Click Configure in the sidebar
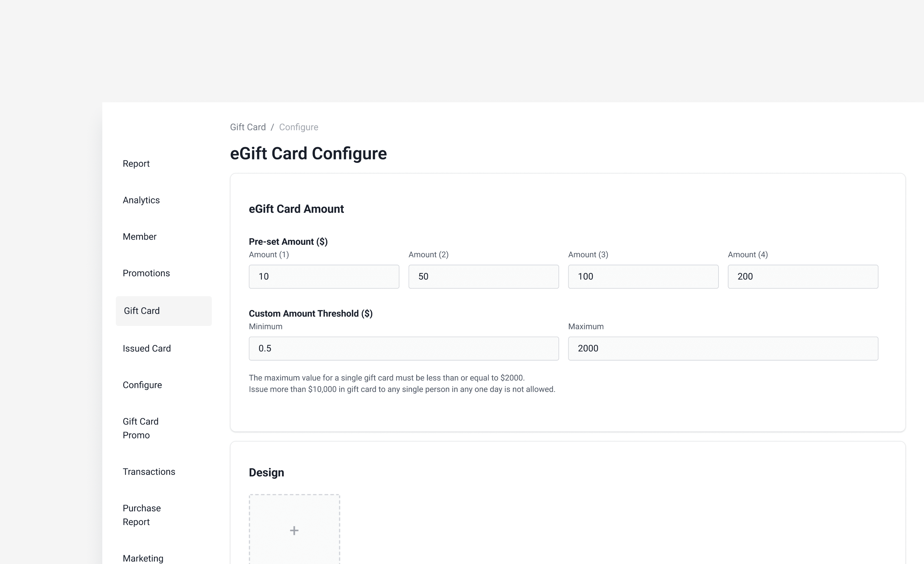Image resolution: width=924 pixels, height=564 pixels. pyautogui.click(x=142, y=385)
